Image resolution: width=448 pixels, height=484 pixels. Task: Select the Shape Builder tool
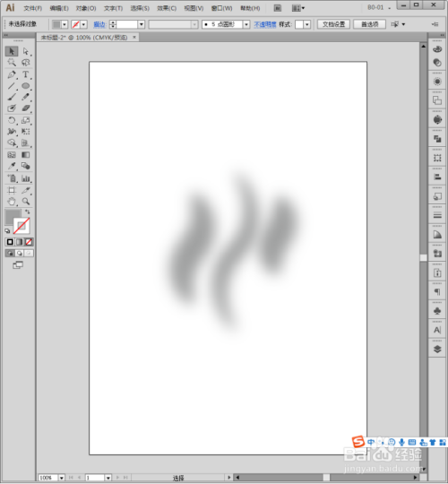point(12,143)
